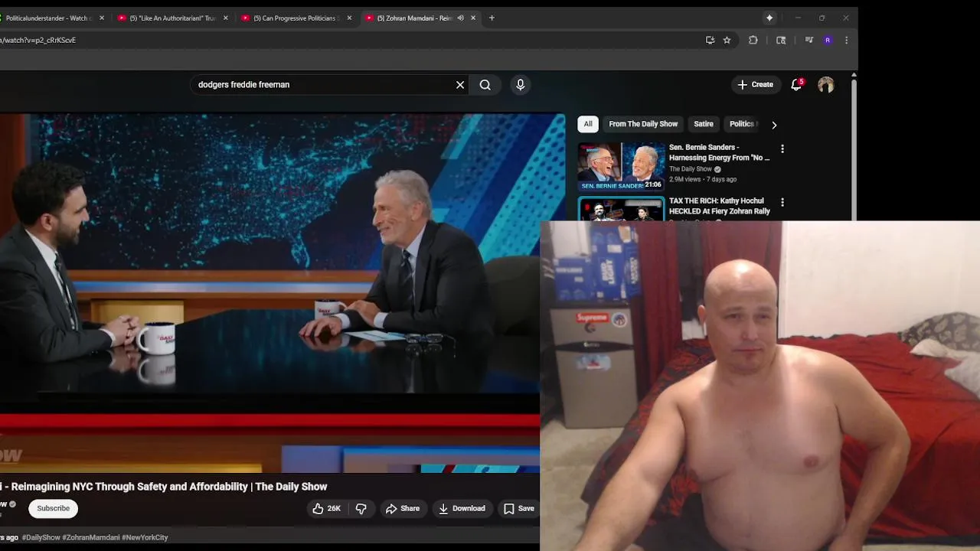Open YouTube notifications bell
Image resolution: width=980 pixels, height=551 pixels.
[x=796, y=85]
